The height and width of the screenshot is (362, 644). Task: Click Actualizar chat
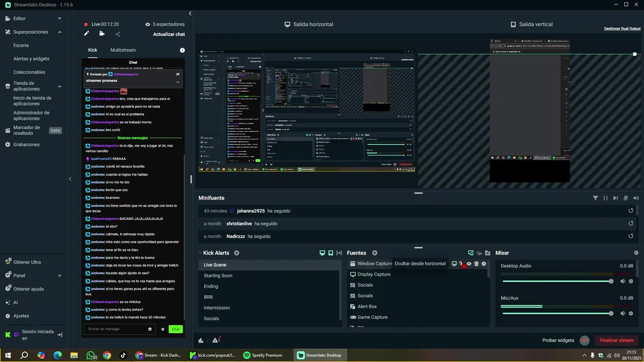[x=169, y=34]
